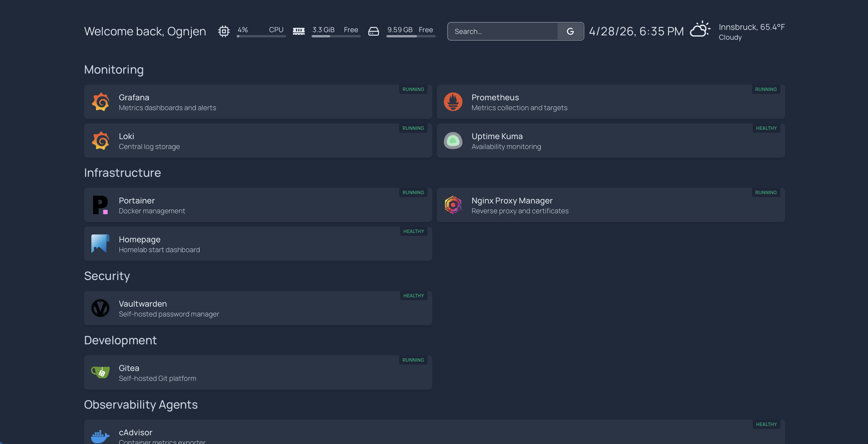Click the "Cloudy" weather condition text
Viewport: 868px width, 444px height.
click(x=730, y=37)
